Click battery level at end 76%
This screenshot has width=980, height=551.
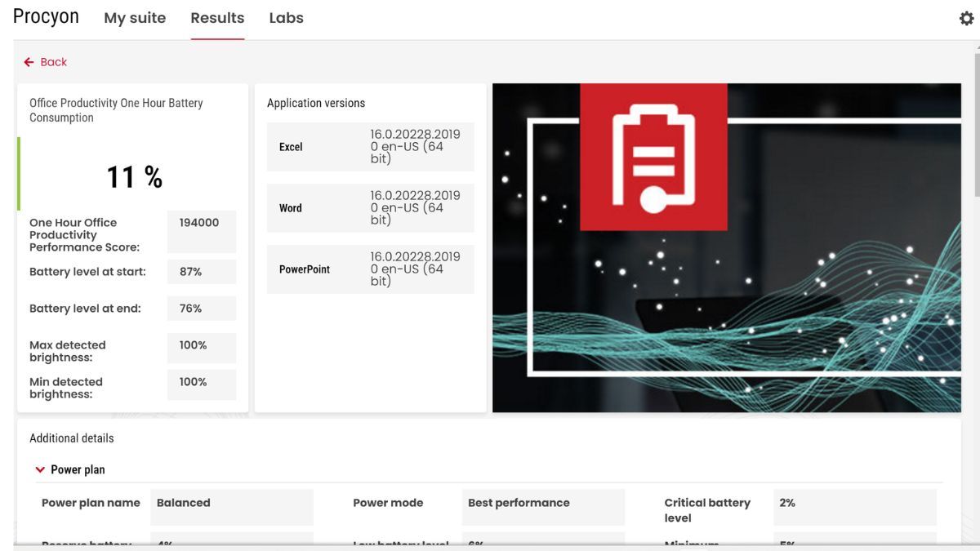(202, 309)
